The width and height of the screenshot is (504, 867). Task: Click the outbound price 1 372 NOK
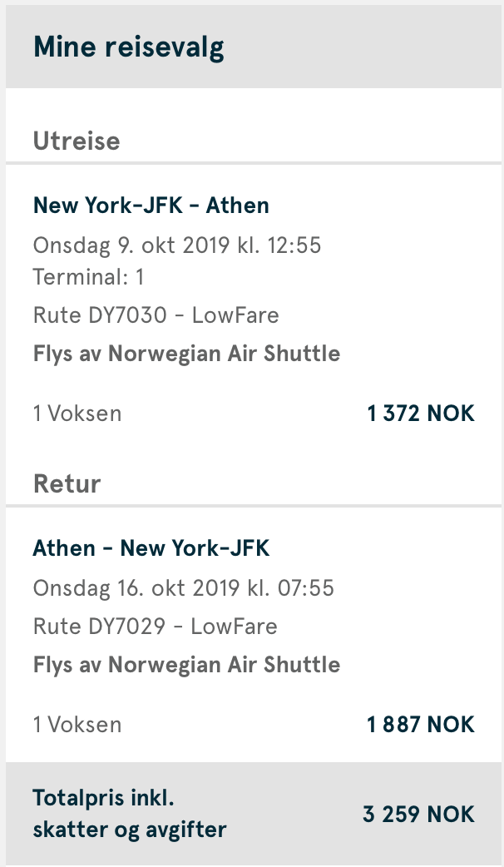[421, 414]
